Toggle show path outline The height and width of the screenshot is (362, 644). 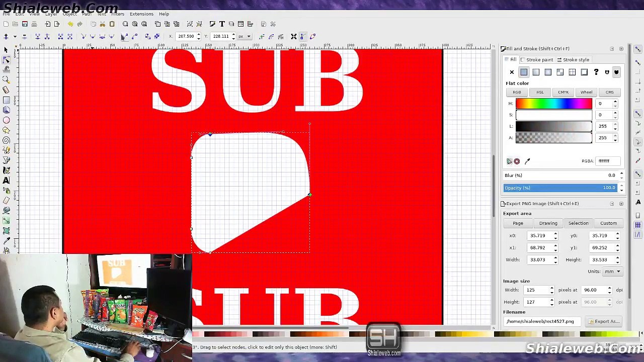(x=312, y=36)
